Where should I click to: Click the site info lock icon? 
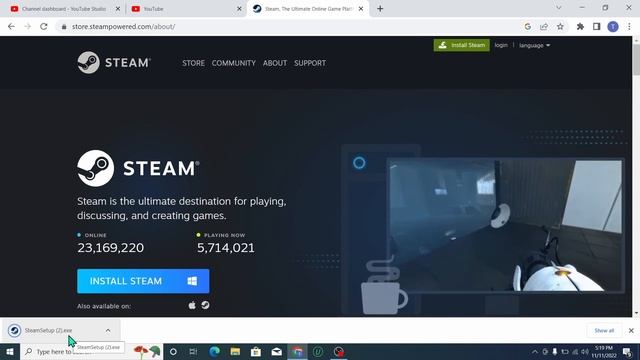coord(64,27)
